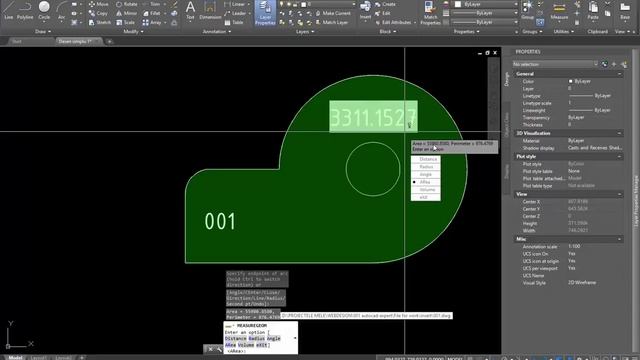Click the Leader tool

pyautogui.click(x=235, y=13)
